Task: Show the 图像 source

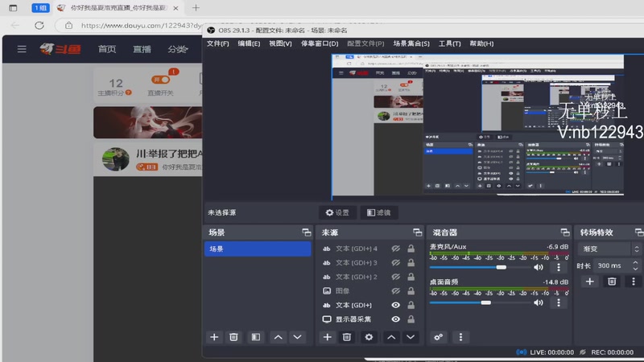Action: pyautogui.click(x=395, y=290)
